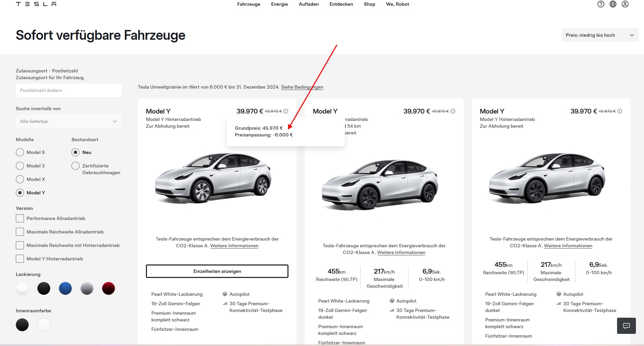Check the Model Y Hinterradantrieb checkbox
Screen dimensions: 644x346
point(20,259)
